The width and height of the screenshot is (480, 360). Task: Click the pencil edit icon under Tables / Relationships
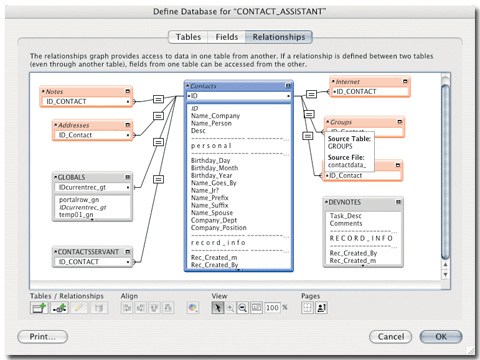coord(79,308)
